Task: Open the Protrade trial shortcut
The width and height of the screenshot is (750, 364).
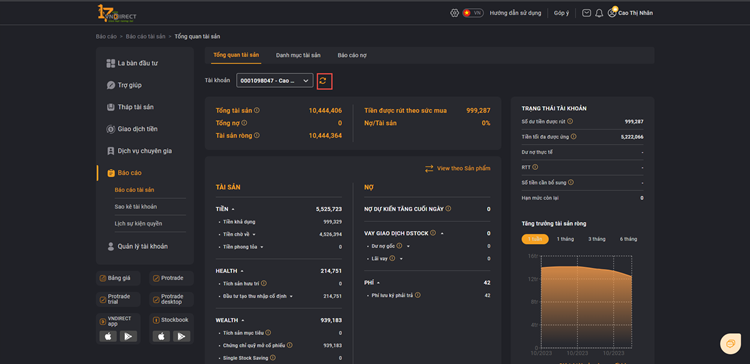Action: click(x=119, y=299)
